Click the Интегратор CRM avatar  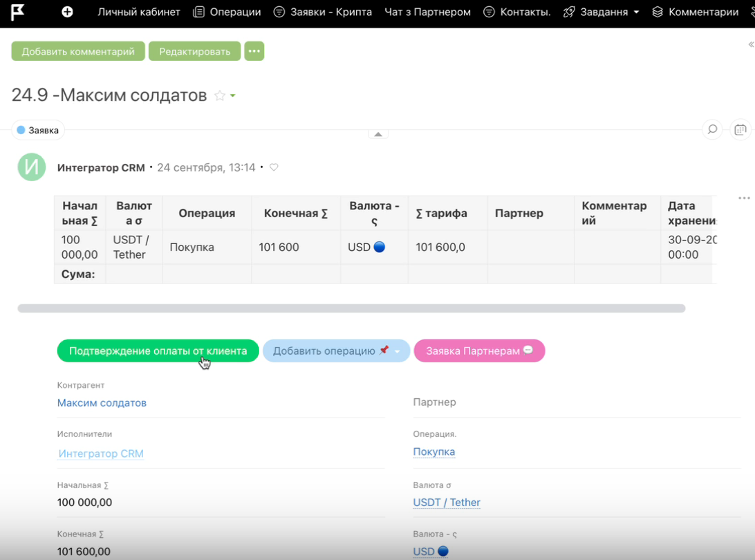tap(32, 167)
